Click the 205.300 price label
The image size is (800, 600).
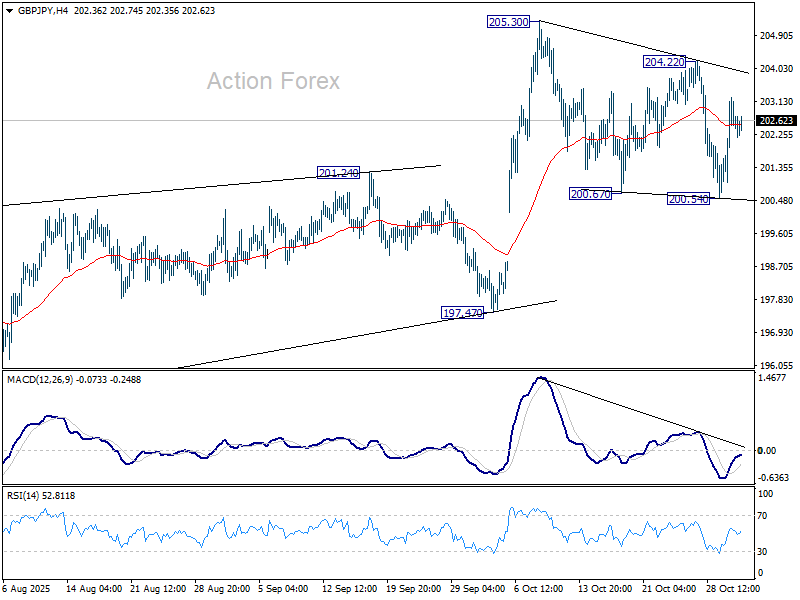click(x=509, y=22)
